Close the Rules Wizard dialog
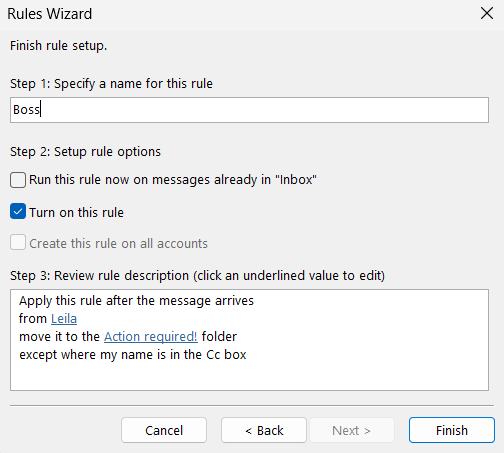The image size is (504, 453). (487, 14)
